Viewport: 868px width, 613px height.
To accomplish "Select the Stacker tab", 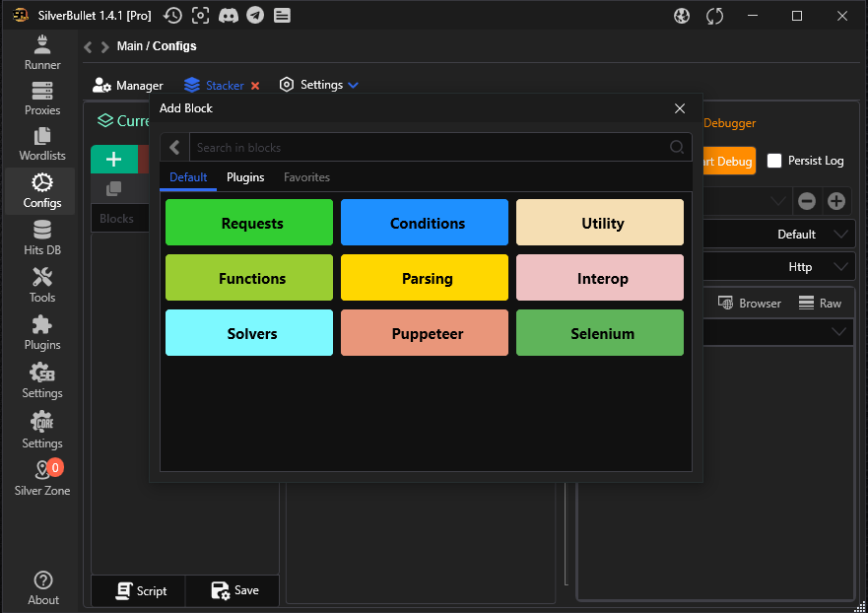I will tap(216, 86).
